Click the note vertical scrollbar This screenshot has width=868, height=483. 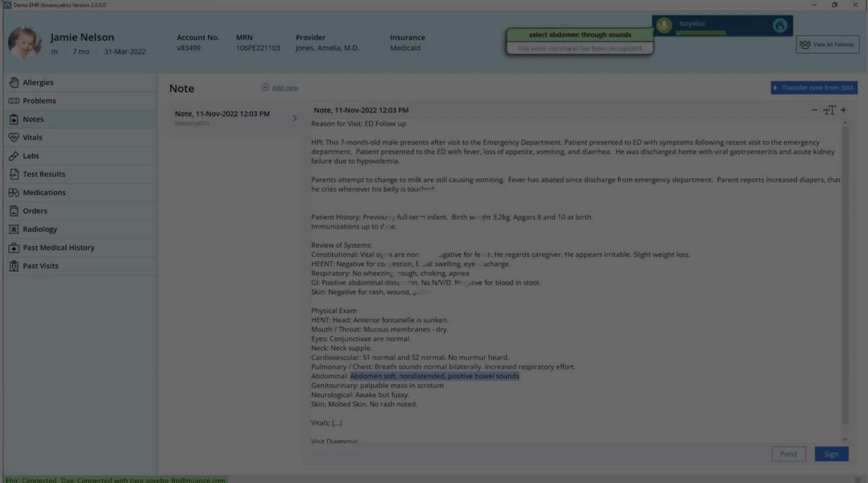pos(844,277)
